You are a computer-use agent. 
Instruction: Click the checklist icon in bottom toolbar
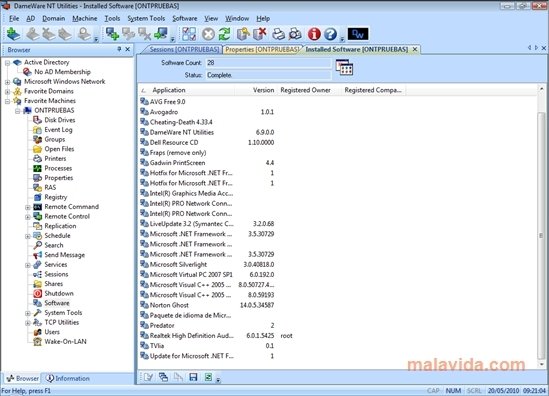click(x=148, y=377)
